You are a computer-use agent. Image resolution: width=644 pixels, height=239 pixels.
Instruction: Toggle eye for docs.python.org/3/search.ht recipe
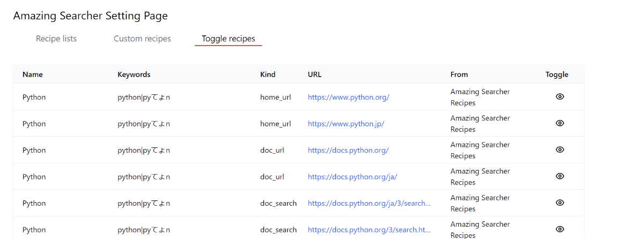[560, 229]
